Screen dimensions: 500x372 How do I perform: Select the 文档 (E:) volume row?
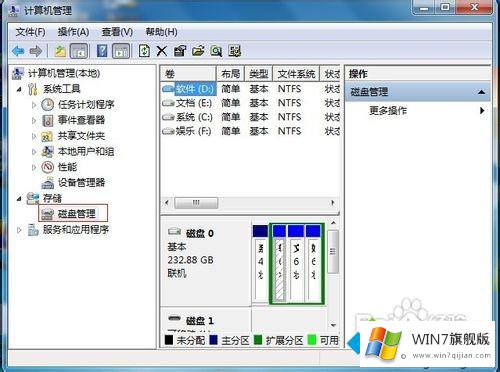[x=250, y=103]
